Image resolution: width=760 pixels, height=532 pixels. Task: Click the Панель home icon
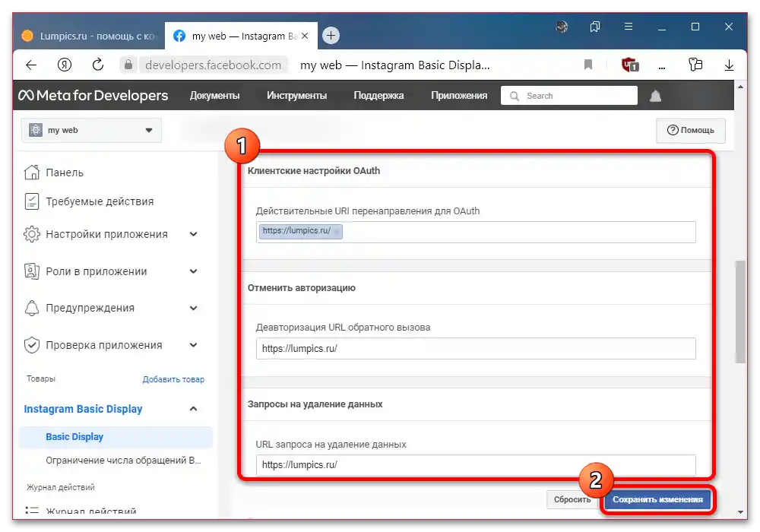[x=32, y=172]
